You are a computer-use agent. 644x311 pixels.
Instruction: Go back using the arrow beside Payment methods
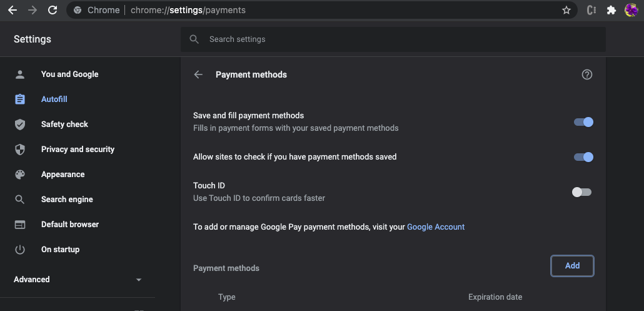[x=198, y=74]
